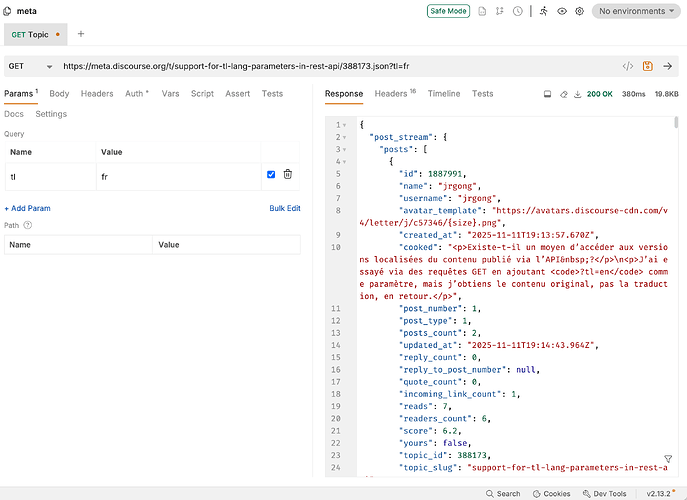Open Dev Tools in status bar
687x500 pixels.
pyautogui.click(x=604, y=493)
